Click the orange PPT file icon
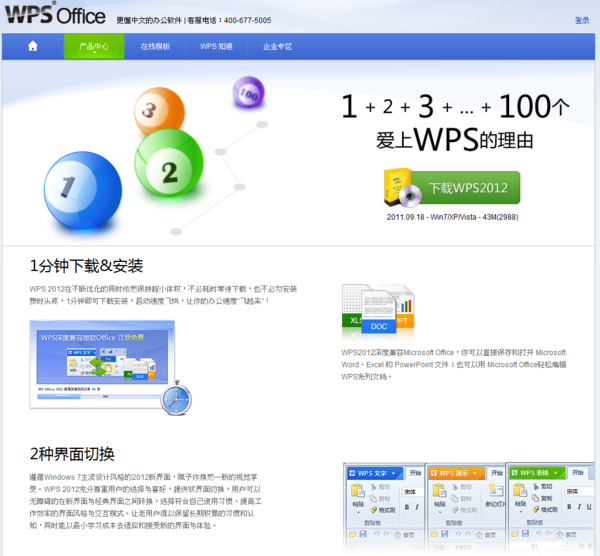 405,307
